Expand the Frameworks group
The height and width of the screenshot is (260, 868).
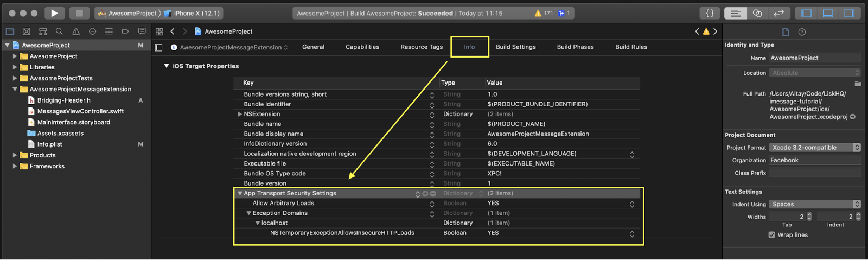(x=15, y=166)
